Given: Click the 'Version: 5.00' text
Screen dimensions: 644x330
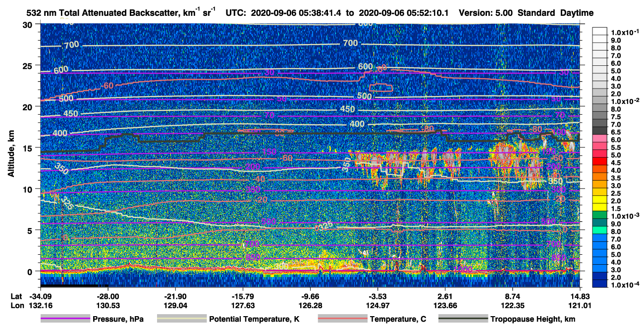Looking at the screenshot, I should (486, 13).
